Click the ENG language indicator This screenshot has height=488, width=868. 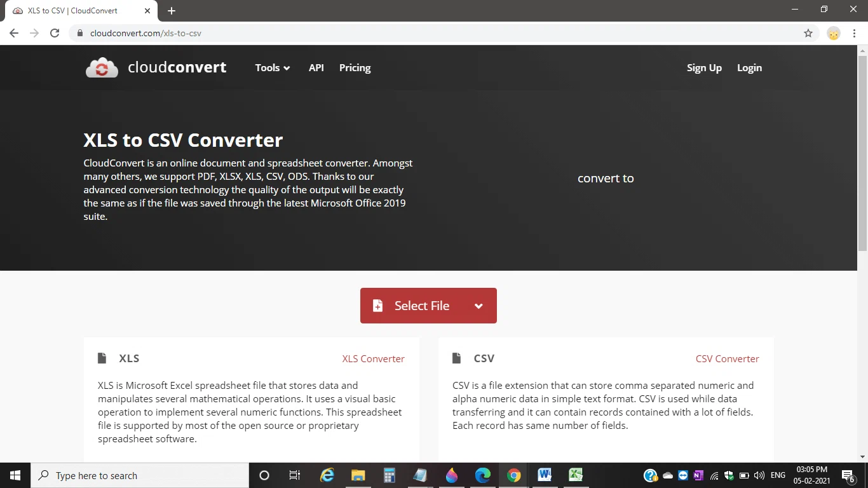[778, 475]
